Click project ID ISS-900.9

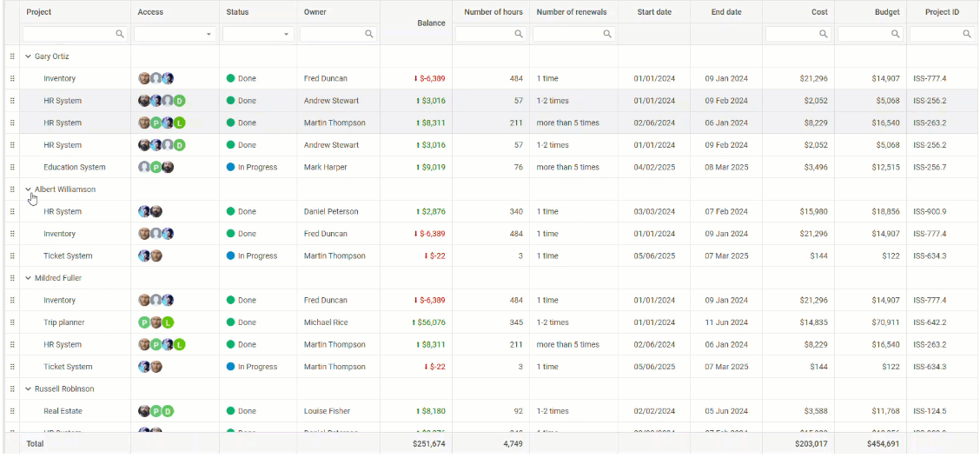(x=930, y=211)
